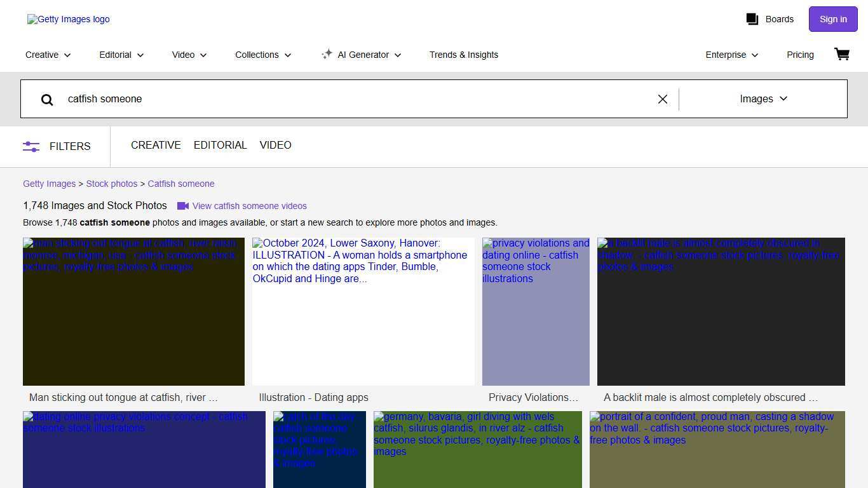
Task: Clear the search field with the X icon
Action: point(663,99)
